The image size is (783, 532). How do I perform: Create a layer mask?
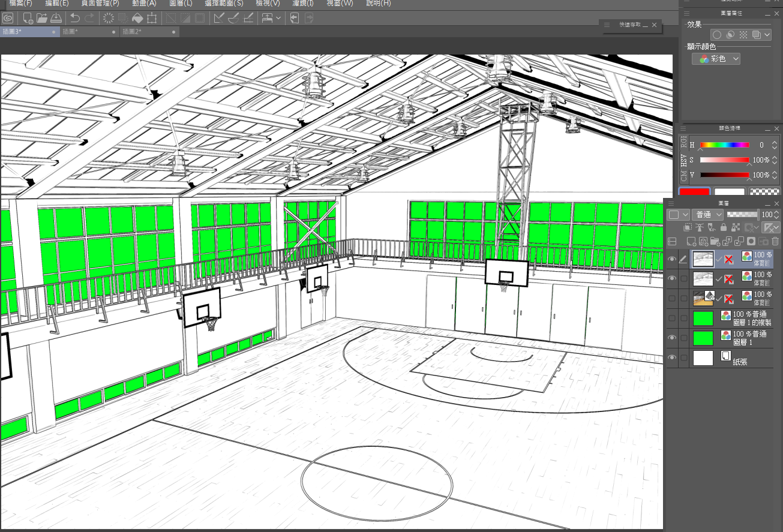point(751,241)
